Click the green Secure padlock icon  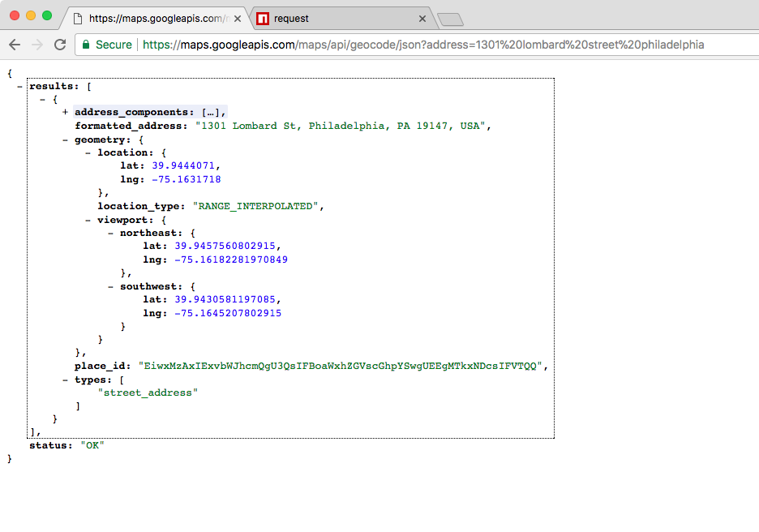[x=86, y=45]
